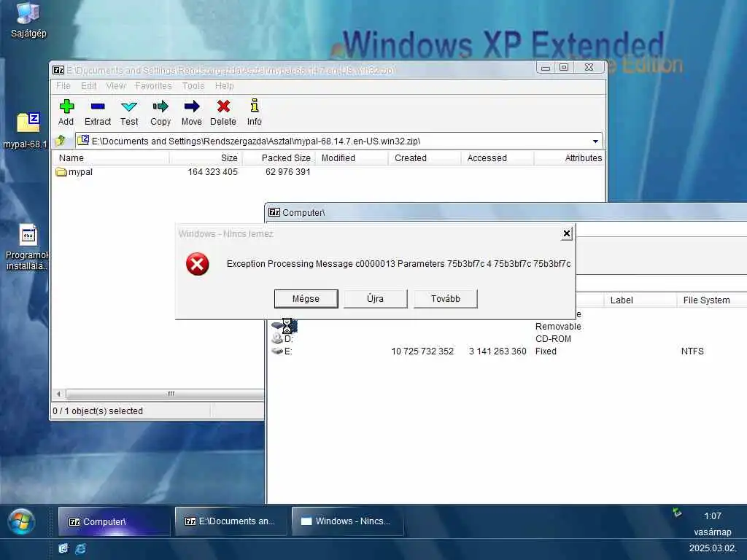Sort by the Packed Size column header
The height and width of the screenshot is (560, 747).
click(x=279, y=158)
